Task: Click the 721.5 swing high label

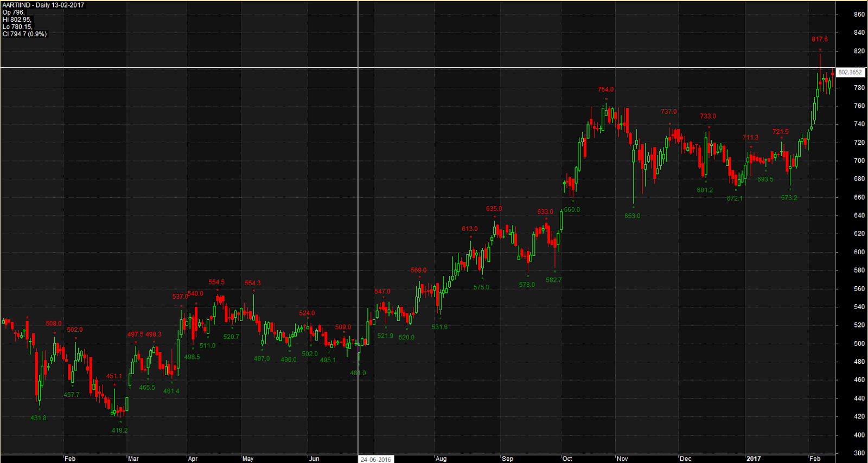Action: (x=781, y=132)
